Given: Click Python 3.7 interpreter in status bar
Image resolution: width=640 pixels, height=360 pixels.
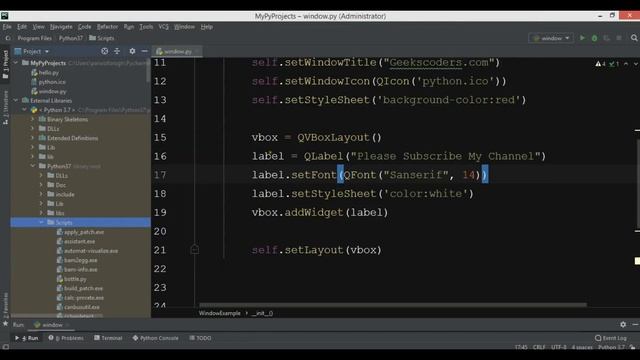Looking at the screenshot, I should tap(611, 347).
